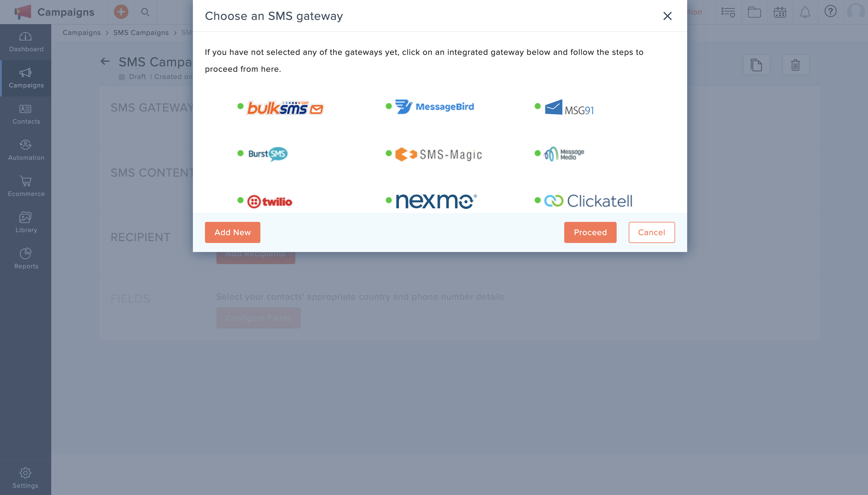The image size is (868, 495).
Task: Click the Add New button
Action: click(232, 232)
